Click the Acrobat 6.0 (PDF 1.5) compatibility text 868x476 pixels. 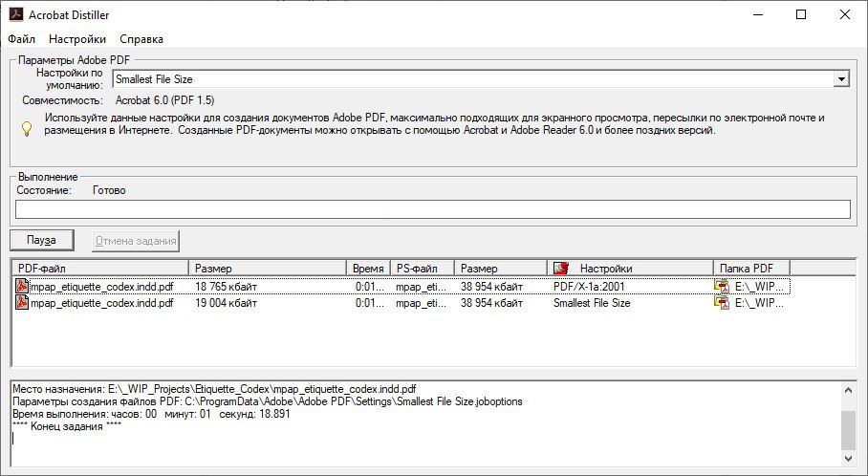(x=165, y=100)
